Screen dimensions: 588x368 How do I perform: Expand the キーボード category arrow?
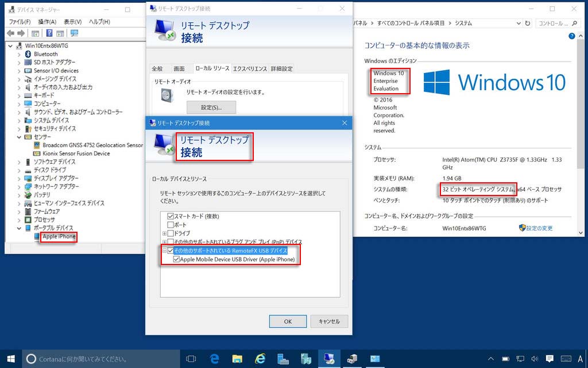tap(19, 96)
